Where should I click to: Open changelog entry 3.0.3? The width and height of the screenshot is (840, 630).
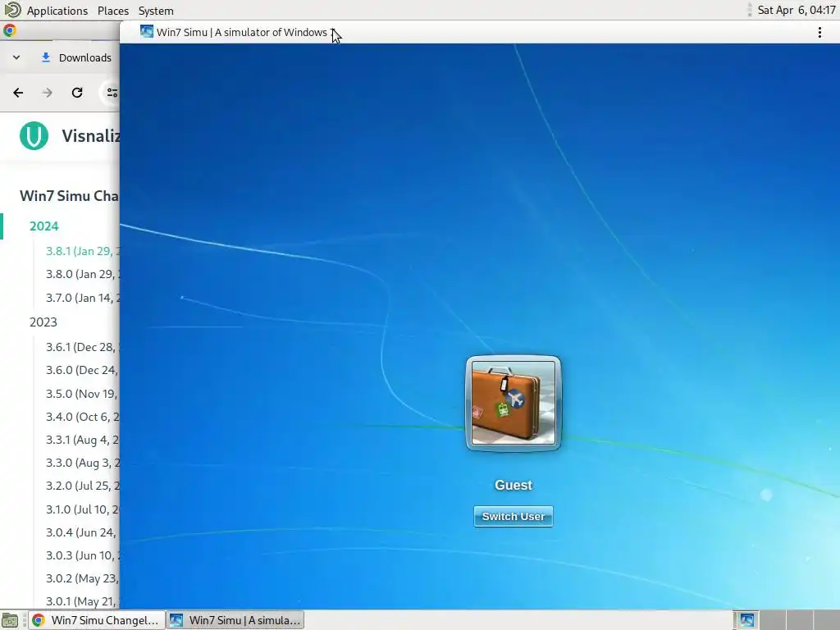tap(83, 555)
